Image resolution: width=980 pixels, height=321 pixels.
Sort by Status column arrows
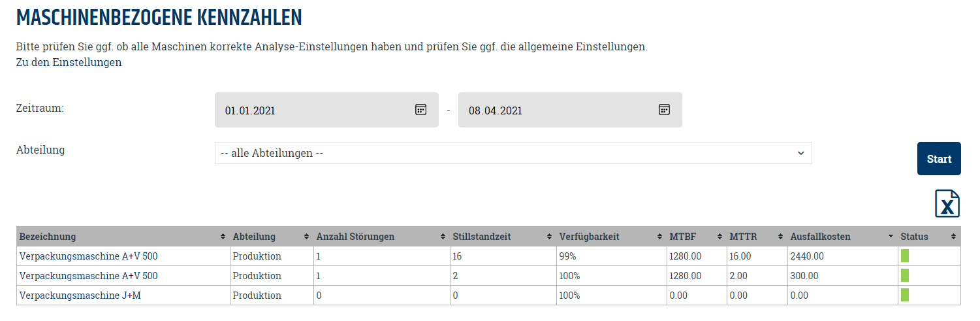[954, 237]
